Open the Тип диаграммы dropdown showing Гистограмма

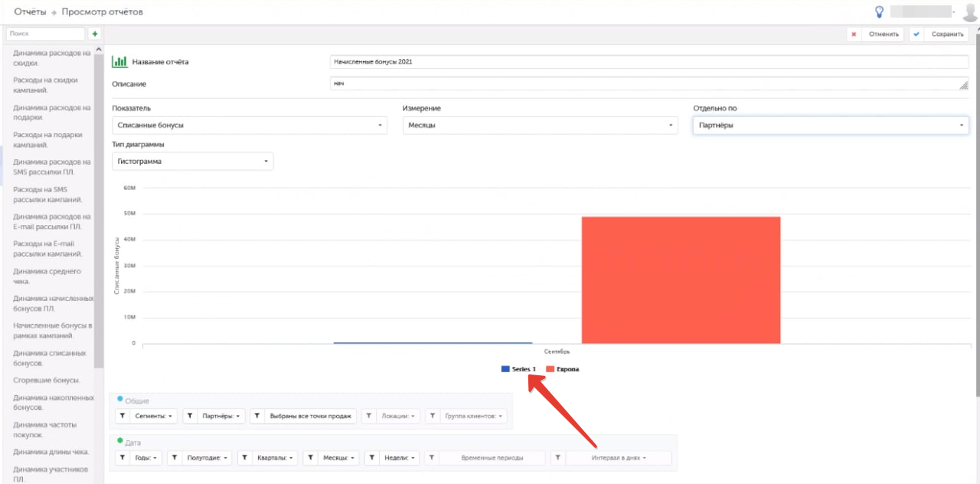point(193,162)
